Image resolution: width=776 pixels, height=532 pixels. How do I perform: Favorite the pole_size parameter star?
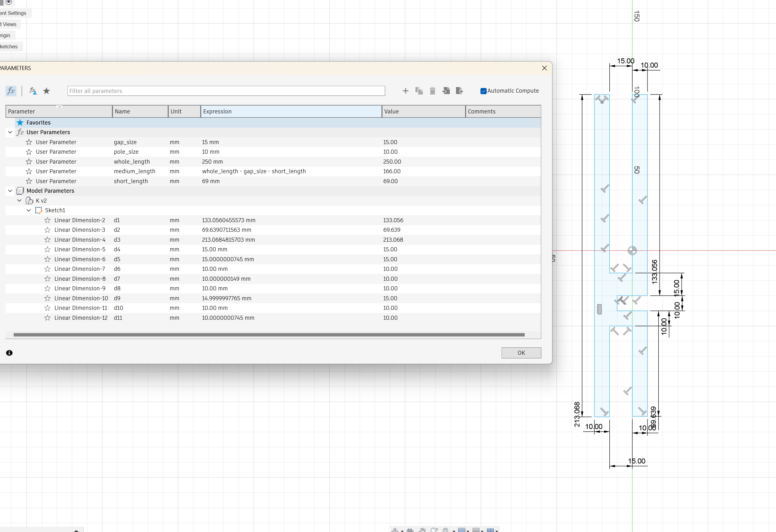tap(29, 152)
